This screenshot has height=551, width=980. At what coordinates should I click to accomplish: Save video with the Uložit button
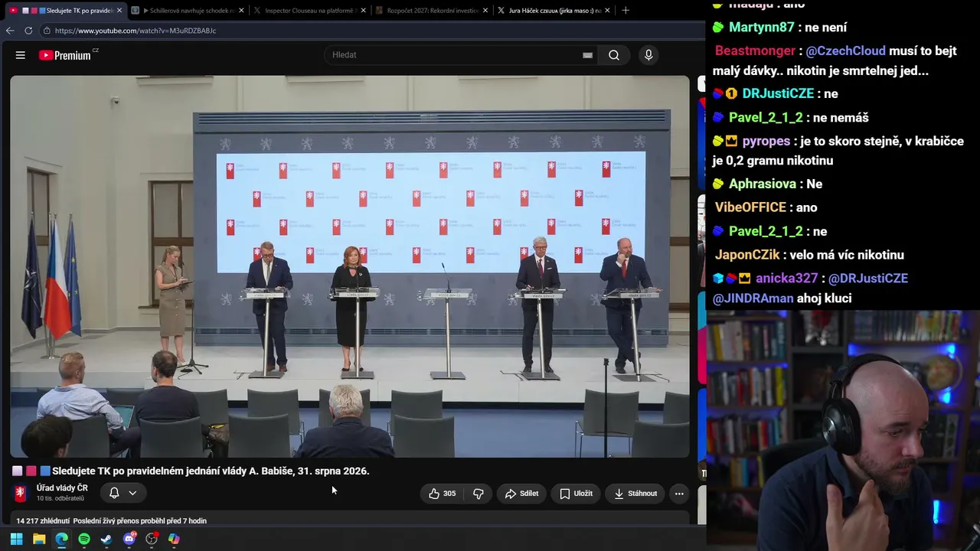[x=577, y=494]
